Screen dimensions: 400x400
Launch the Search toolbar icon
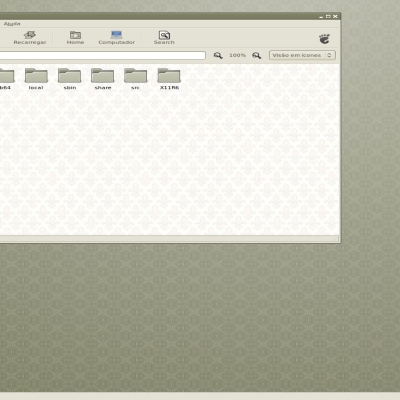(164, 35)
